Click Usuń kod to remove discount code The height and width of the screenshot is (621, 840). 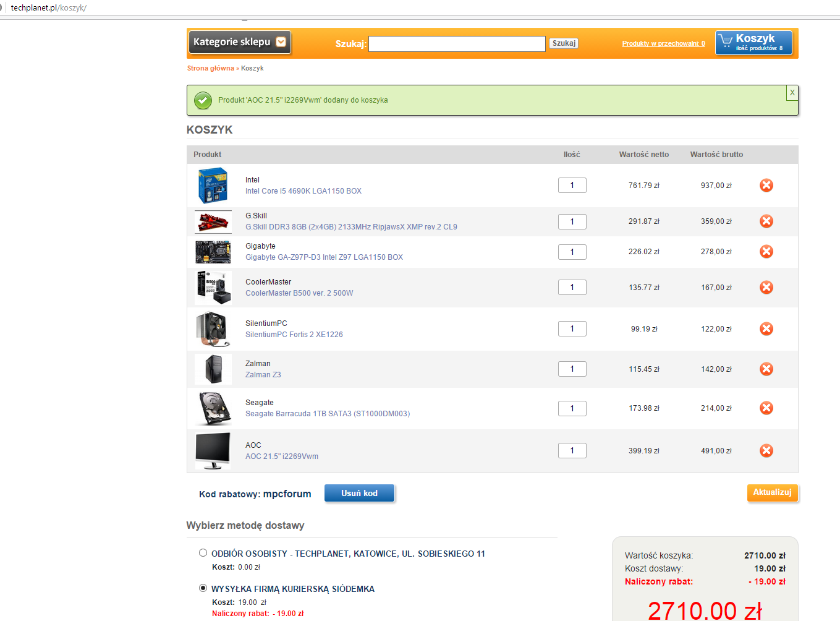coord(359,493)
